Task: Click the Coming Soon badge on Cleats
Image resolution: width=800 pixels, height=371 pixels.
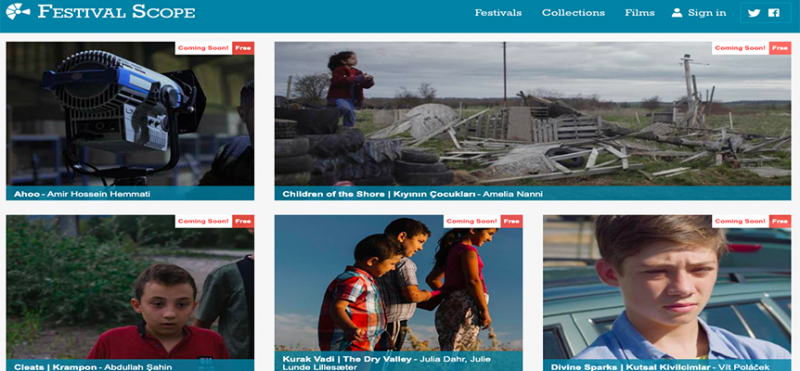Action: (x=204, y=221)
